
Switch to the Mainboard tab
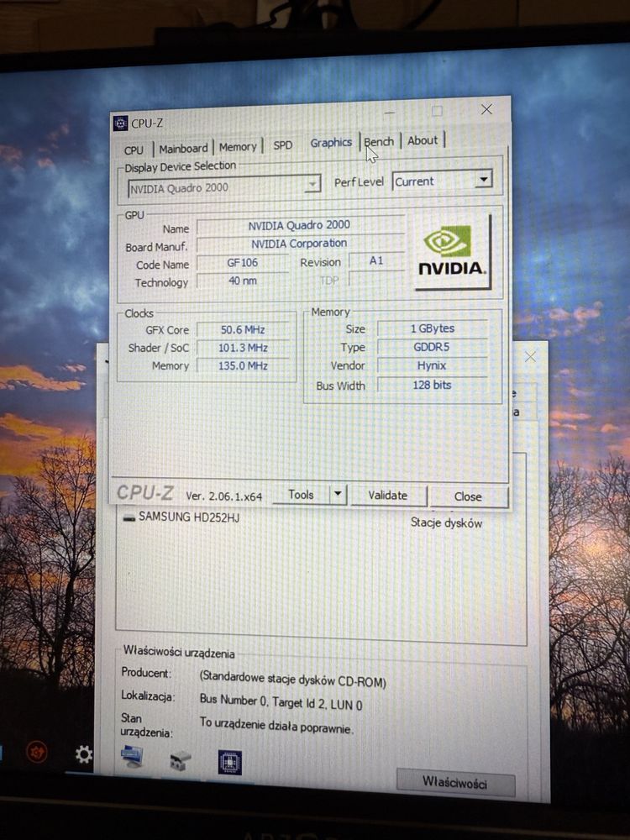point(183,149)
